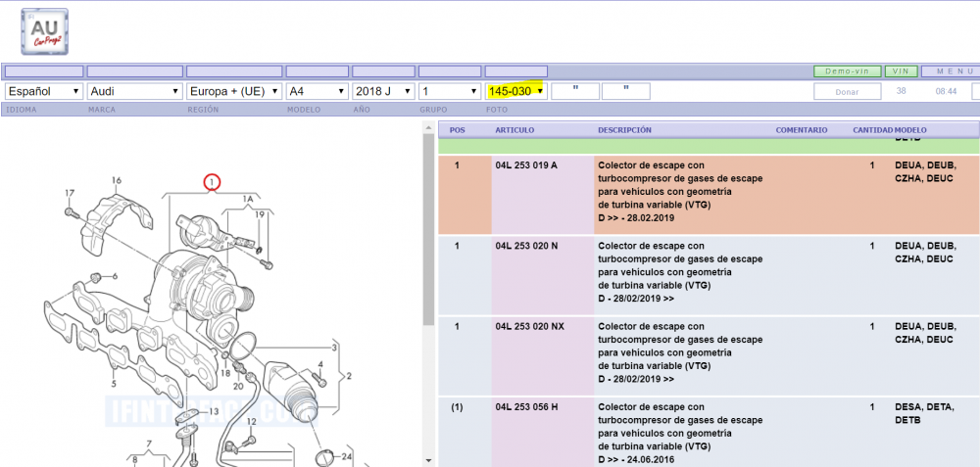
Task: Click model codes DESA, DETA, DETB
Action: coord(924,413)
